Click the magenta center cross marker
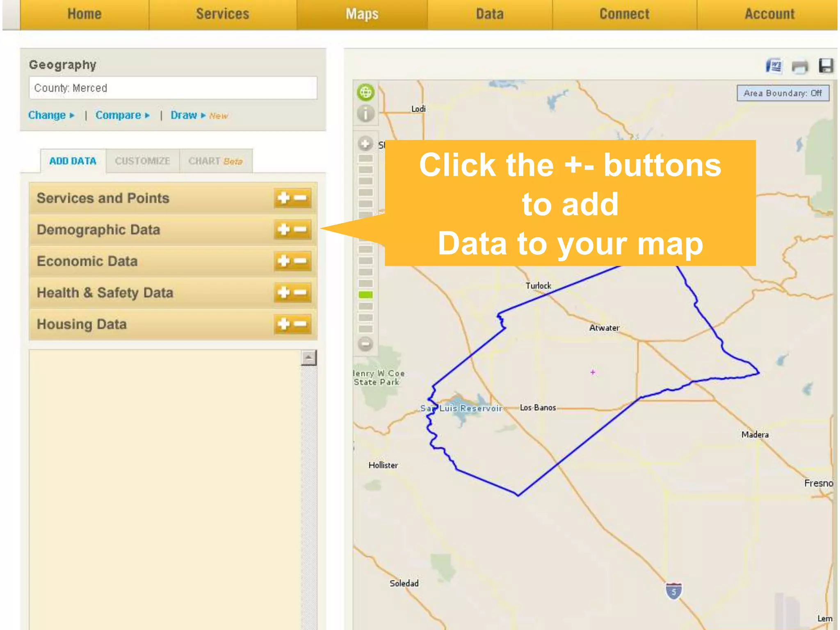Image resolution: width=840 pixels, height=630 pixels. pos(593,372)
